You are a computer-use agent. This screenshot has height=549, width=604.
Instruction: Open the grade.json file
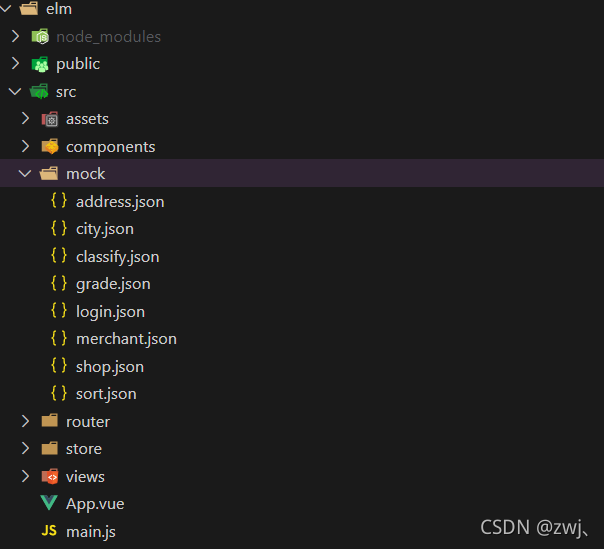tap(113, 284)
